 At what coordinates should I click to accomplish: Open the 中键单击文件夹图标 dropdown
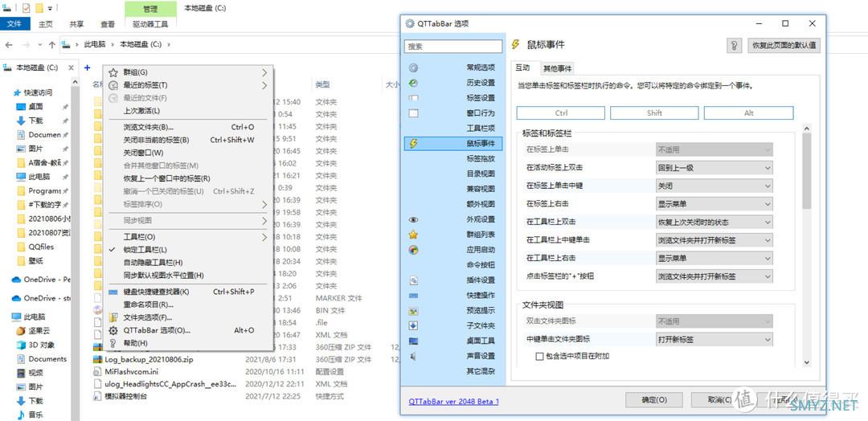tap(714, 339)
